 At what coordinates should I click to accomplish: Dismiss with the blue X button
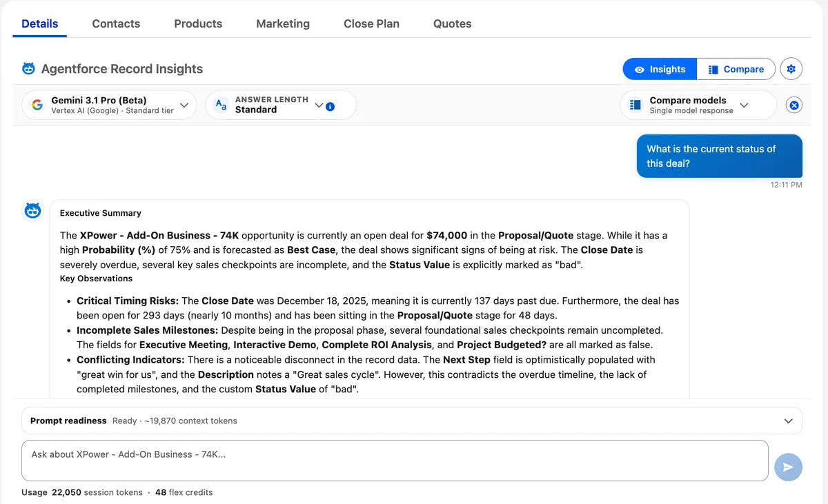pos(794,105)
